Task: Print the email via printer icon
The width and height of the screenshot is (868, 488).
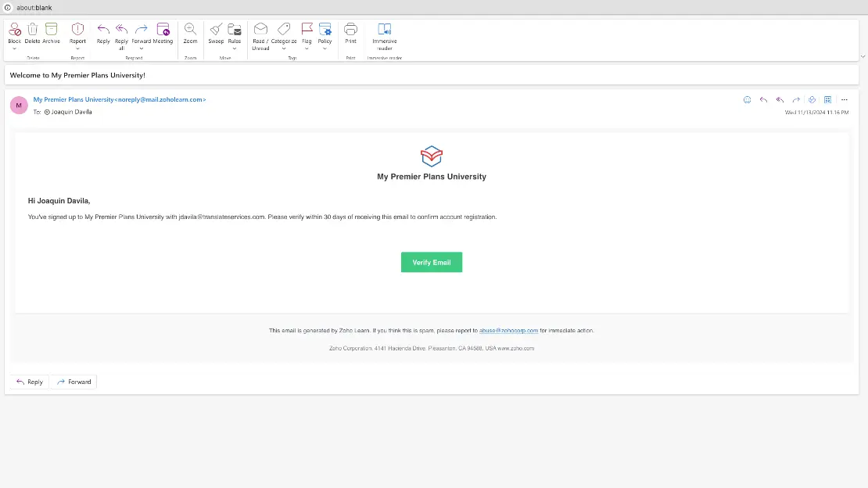Action: pyautogui.click(x=350, y=30)
